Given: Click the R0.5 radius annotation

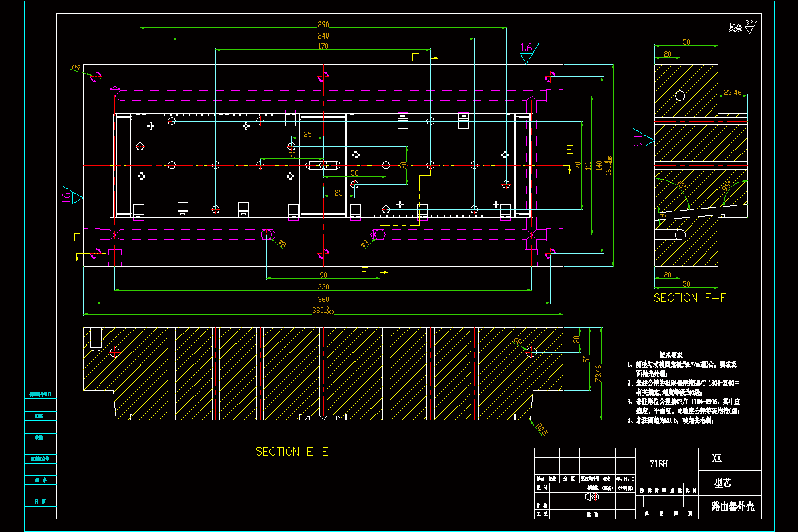Looking at the screenshot, I should (541, 430).
